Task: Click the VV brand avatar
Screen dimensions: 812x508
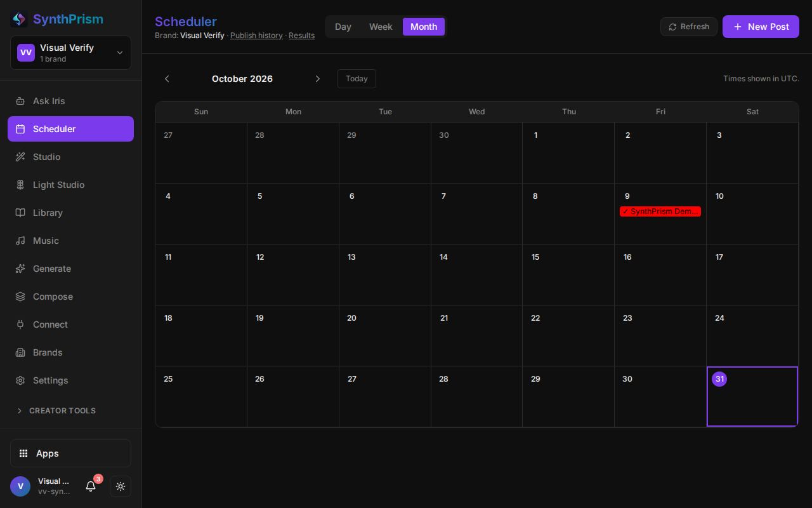Action: tap(26, 53)
